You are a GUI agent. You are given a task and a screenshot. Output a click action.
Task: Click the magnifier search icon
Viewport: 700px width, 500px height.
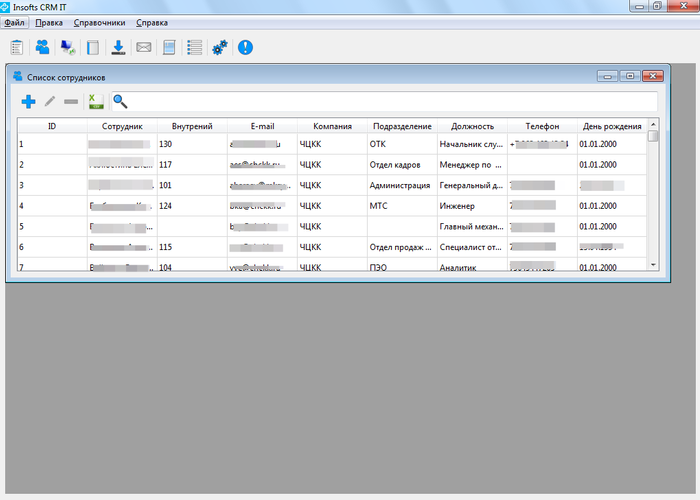(x=120, y=102)
